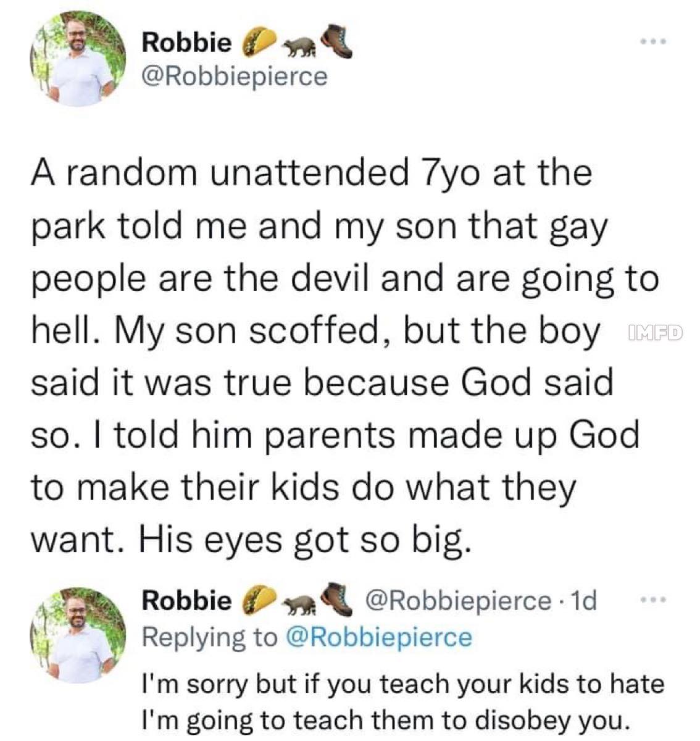Open the @Robbiepierce handle under main tweet name
Viewport: 700px width, 741px height.
234,76
